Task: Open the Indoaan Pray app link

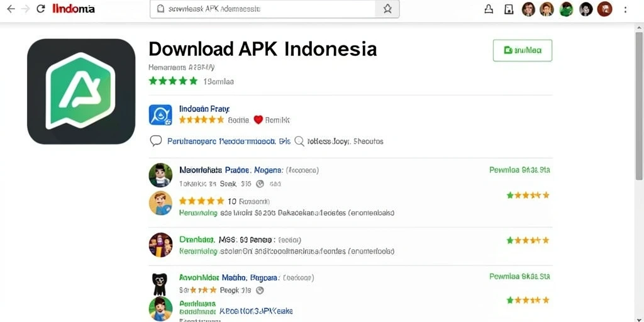Action: pyautogui.click(x=204, y=109)
